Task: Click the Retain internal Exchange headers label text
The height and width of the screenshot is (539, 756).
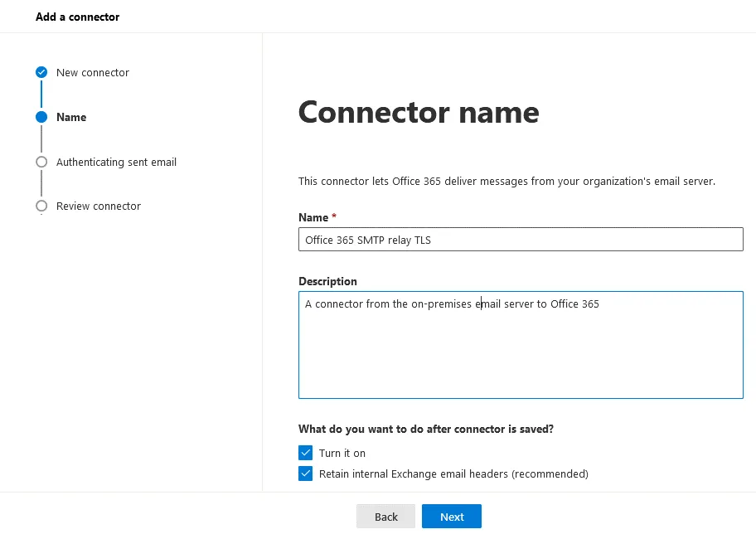Action: click(x=453, y=474)
